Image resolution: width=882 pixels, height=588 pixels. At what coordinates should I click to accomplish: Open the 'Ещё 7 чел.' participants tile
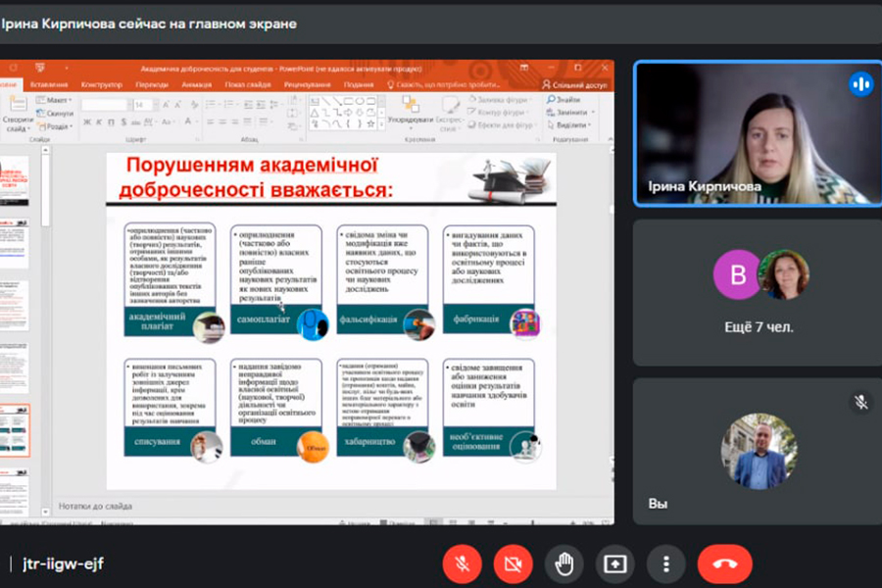pyautogui.click(x=759, y=292)
